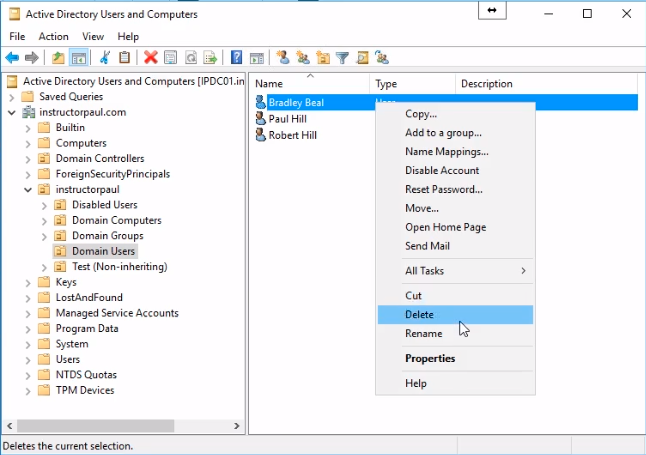
Task: Click the Saved Queries folder icon
Action: (28, 97)
